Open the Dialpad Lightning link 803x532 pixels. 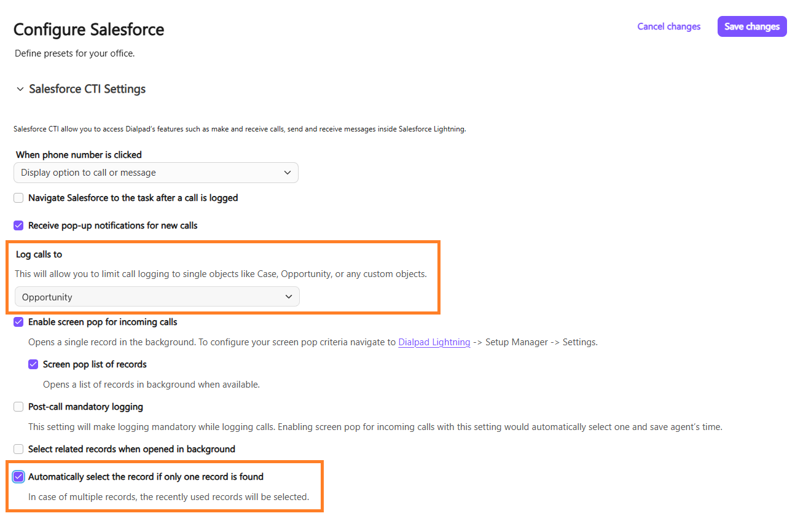434,342
